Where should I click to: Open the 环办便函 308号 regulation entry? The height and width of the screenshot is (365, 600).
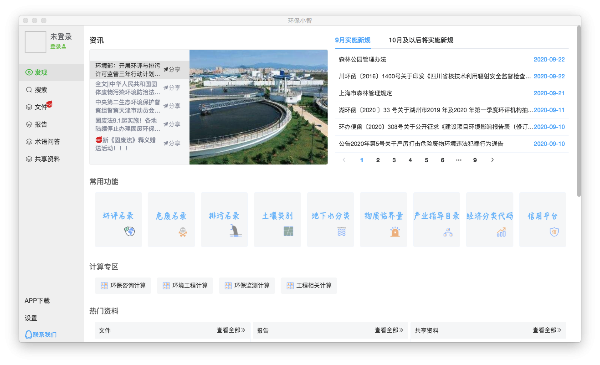pos(452,127)
